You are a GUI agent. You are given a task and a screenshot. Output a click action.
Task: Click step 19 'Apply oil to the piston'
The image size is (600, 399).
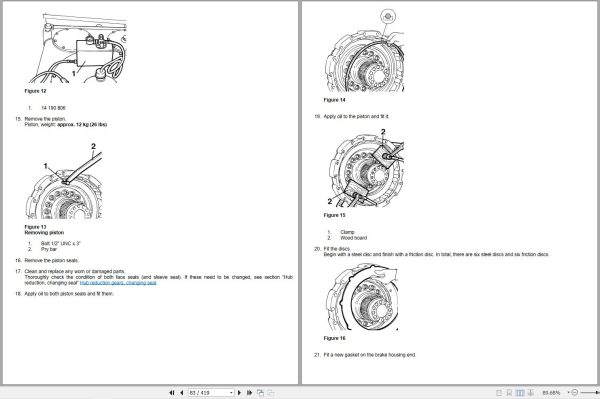point(357,116)
